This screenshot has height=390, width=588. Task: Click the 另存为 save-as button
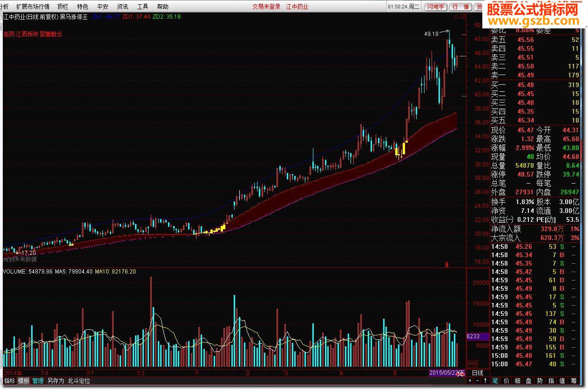point(55,381)
